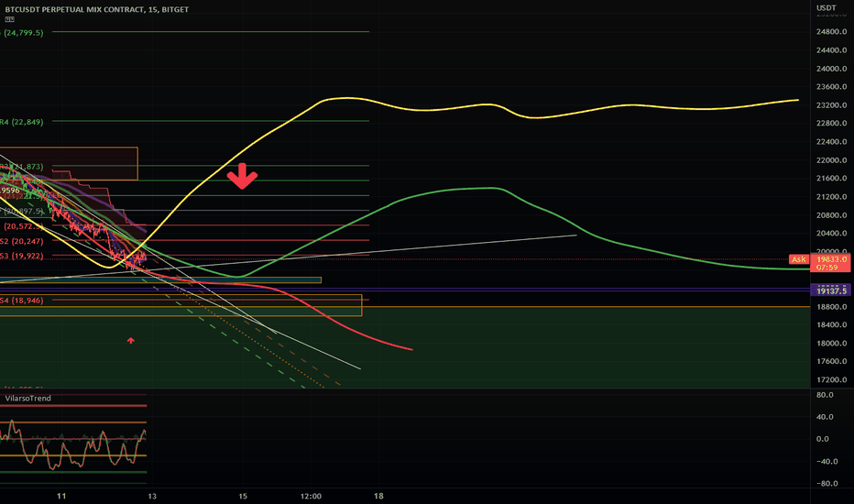
Task: Click the VilarsoTrend indicator title
Action: (28, 399)
